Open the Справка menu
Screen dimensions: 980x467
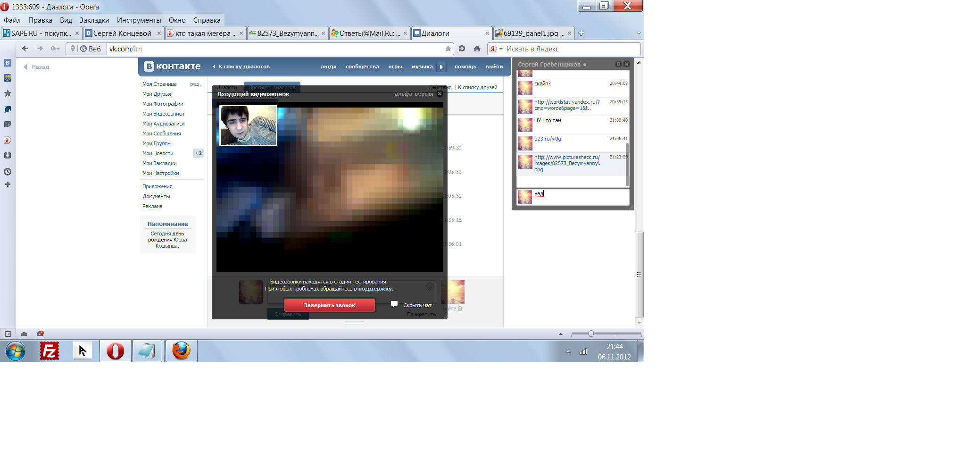(x=207, y=20)
